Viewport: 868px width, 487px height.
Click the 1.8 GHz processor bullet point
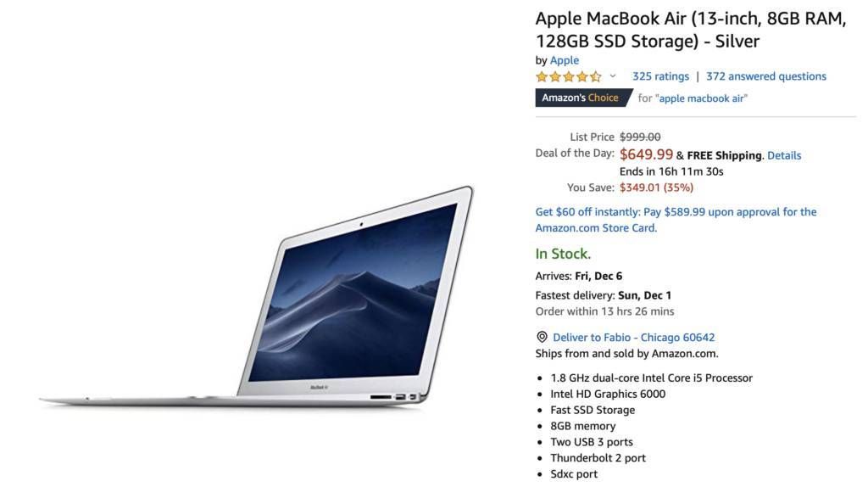pyautogui.click(x=651, y=378)
